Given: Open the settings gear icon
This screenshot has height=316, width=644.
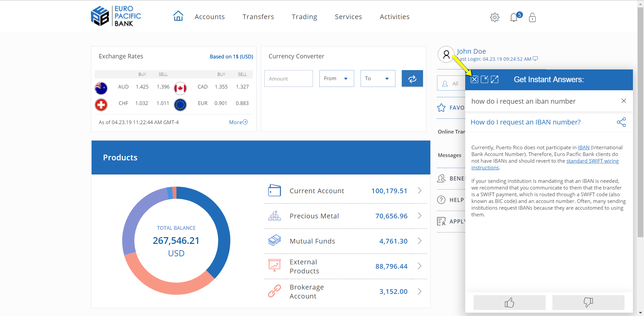Looking at the screenshot, I should tap(495, 17).
